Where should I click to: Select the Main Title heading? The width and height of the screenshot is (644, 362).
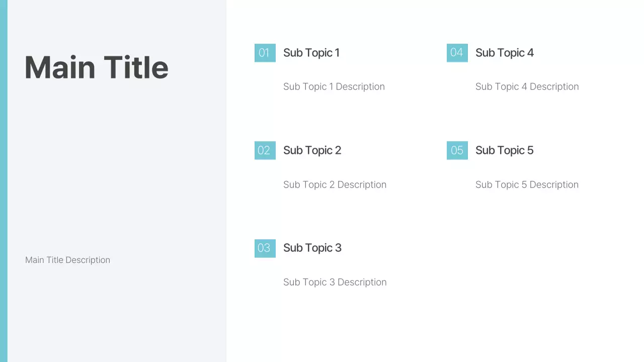click(97, 67)
